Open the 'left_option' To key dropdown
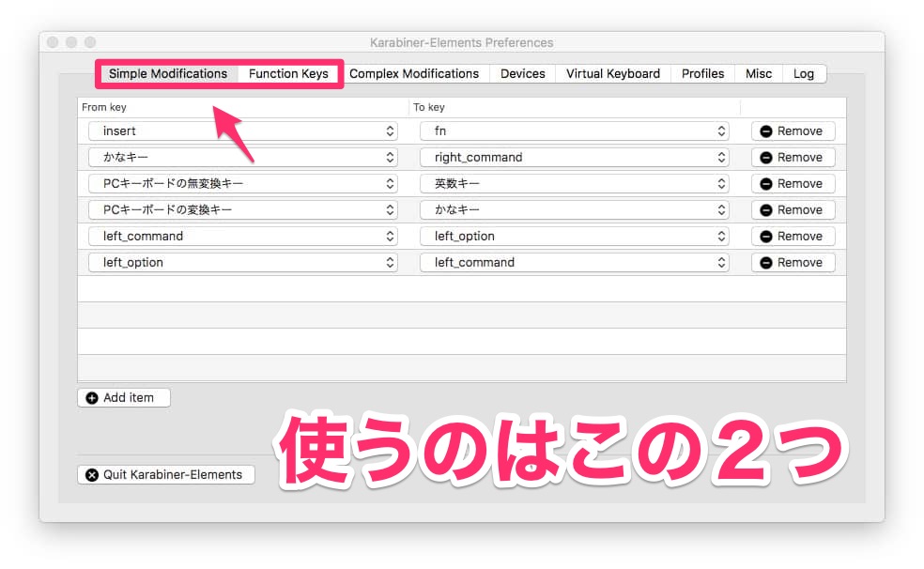 click(575, 237)
